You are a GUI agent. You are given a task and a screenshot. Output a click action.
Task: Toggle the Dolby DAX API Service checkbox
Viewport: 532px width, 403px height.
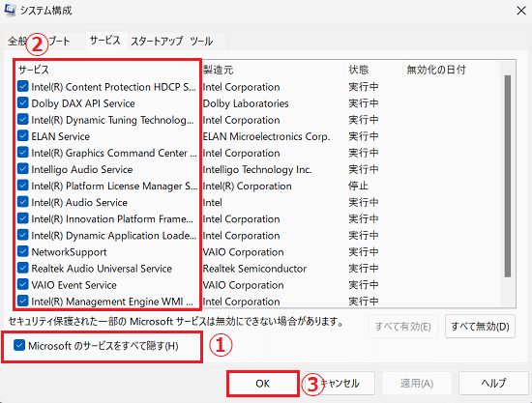click(x=23, y=103)
